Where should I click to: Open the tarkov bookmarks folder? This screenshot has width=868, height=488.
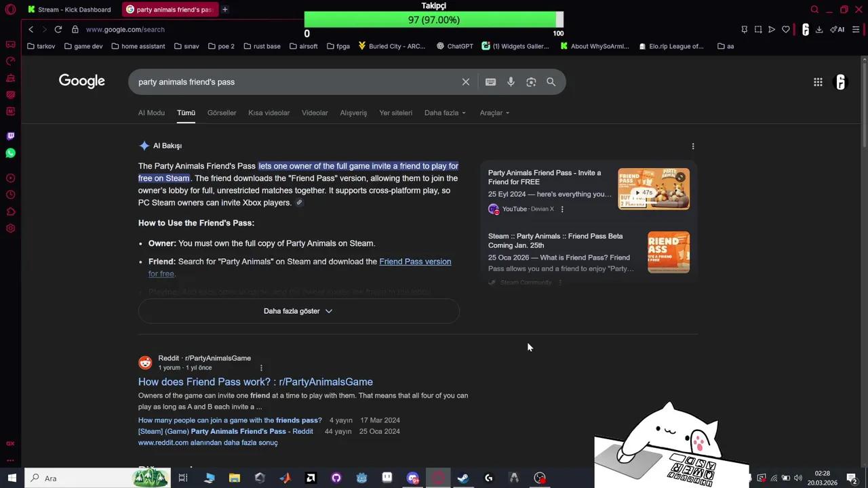[41, 46]
